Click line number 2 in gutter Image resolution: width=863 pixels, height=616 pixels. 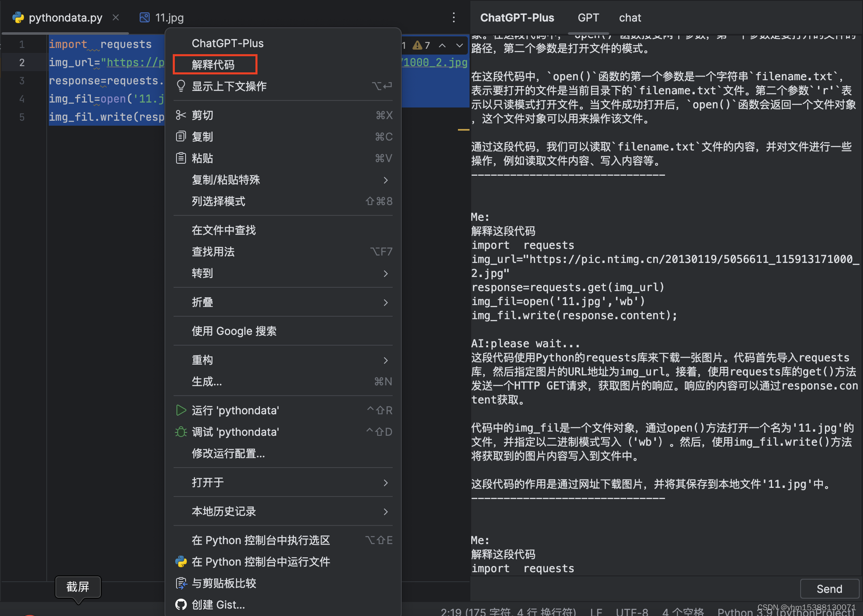coord(22,62)
